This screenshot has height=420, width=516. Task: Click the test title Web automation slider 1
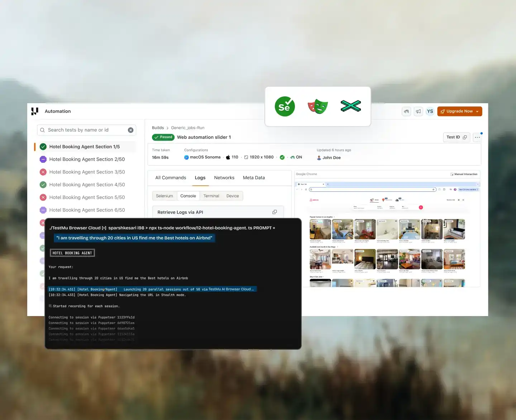204,137
